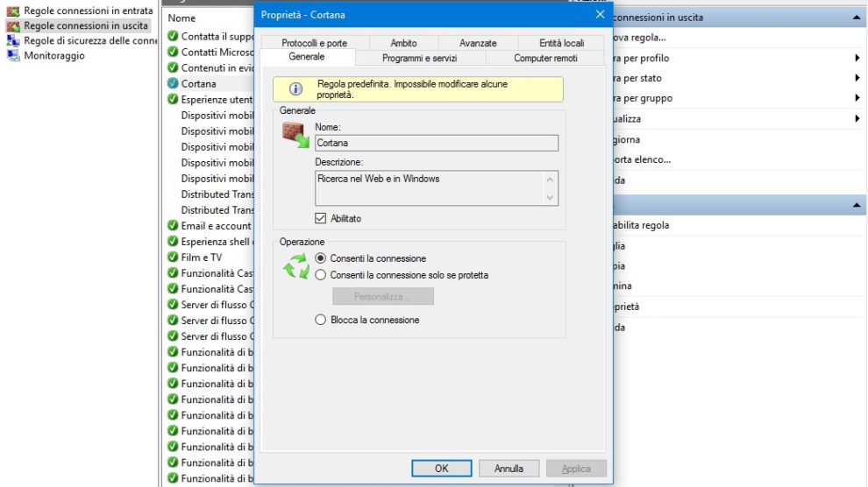Select Regole connessioni in entrata node

(x=88, y=11)
